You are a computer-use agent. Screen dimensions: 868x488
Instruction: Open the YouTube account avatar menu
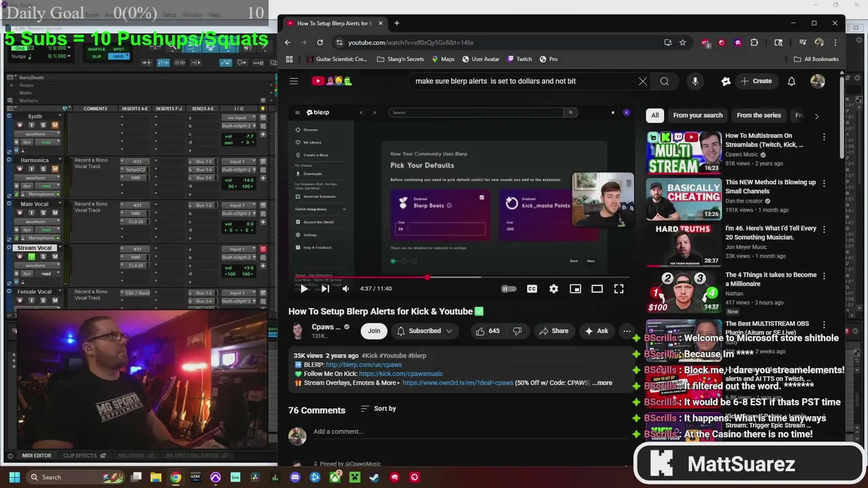pyautogui.click(x=818, y=81)
